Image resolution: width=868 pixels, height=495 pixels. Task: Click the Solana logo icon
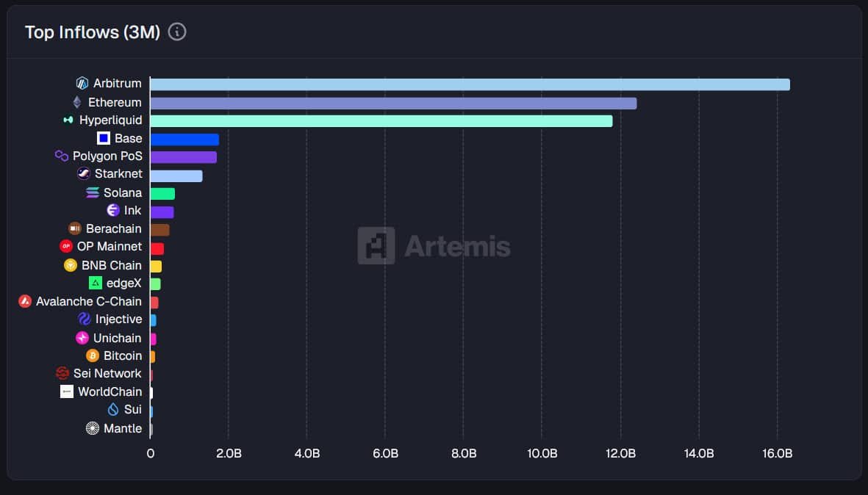click(x=93, y=192)
